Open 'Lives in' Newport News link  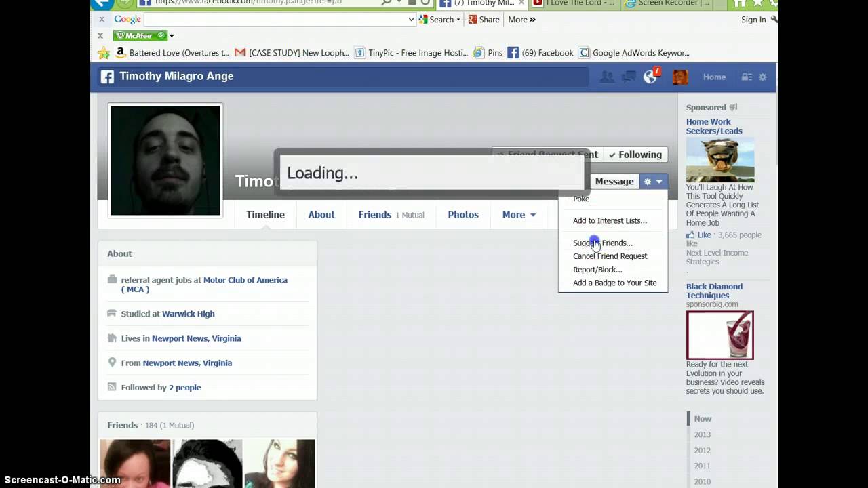[196, 338]
